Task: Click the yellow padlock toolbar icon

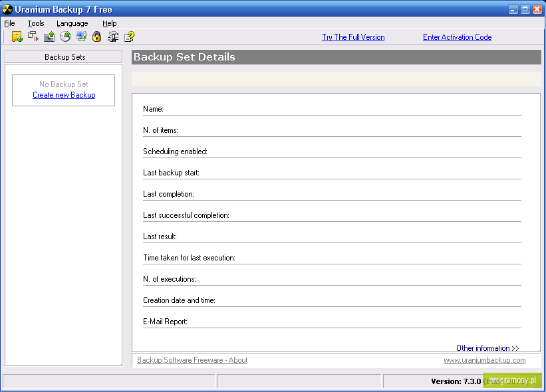Action: [x=97, y=37]
